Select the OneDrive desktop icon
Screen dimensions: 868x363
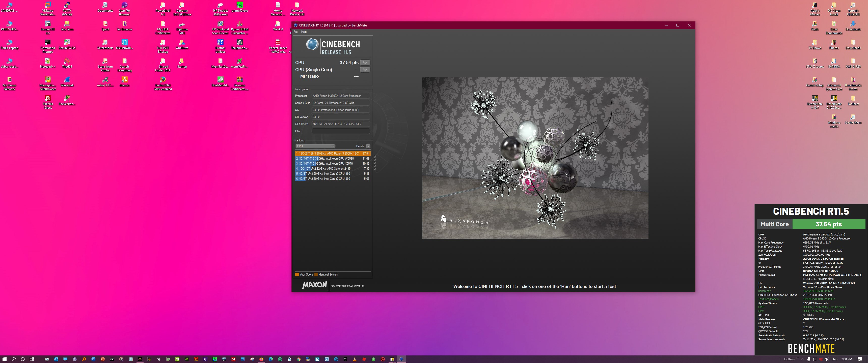tap(182, 44)
